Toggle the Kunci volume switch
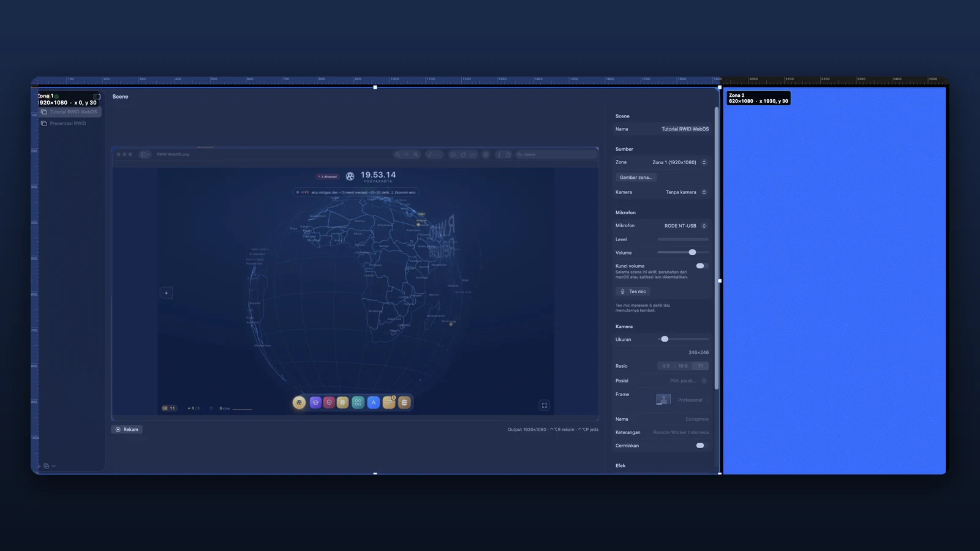The image size is (980, 551). [x=701, y=266]
